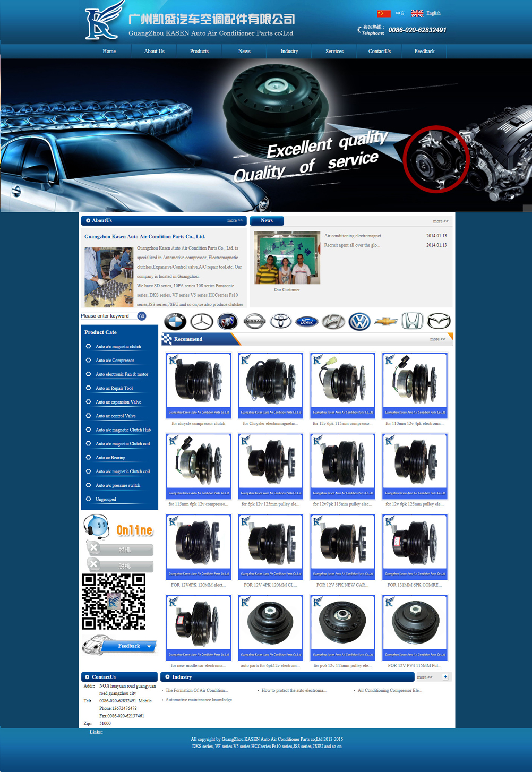Viewport: 532px width, 772px height.
Task: Click the Mazda brand logo
Action: click(x=439, y=321)
